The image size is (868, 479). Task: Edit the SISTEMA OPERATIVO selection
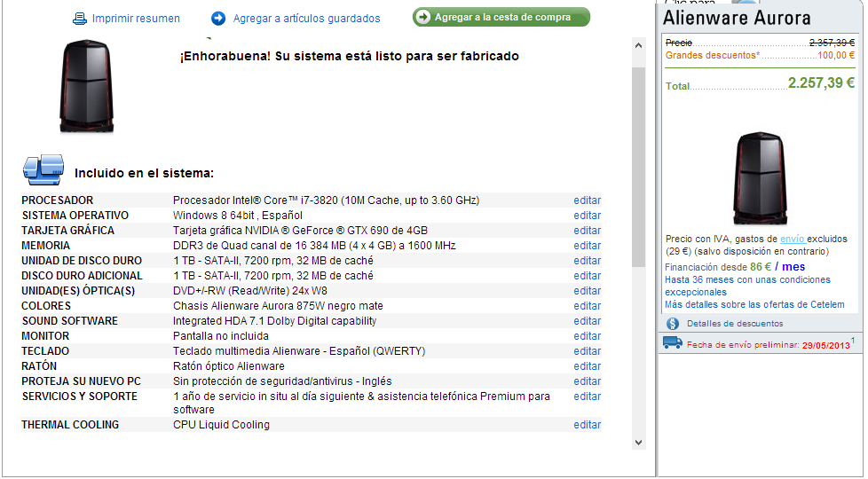[x=588, y=216]
